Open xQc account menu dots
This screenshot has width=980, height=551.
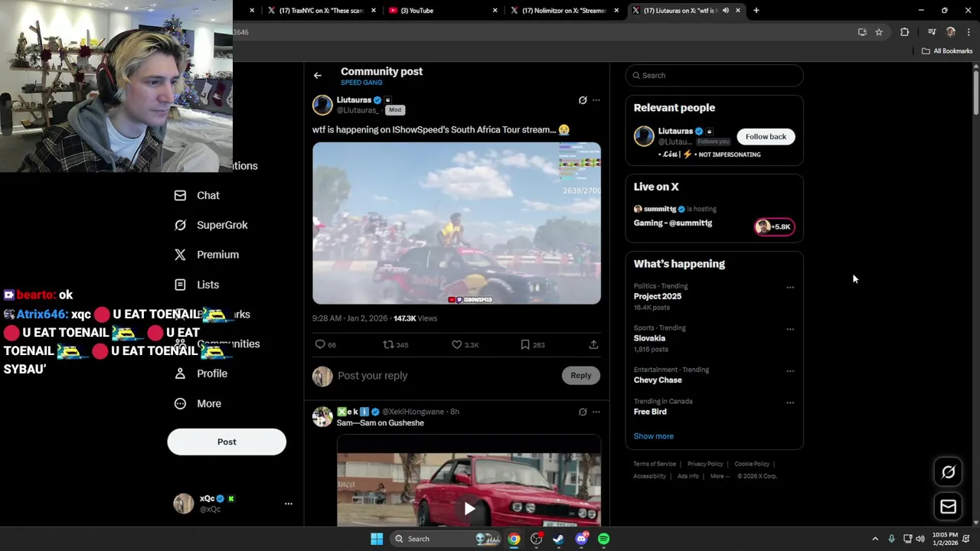click(x=289, y=504)
